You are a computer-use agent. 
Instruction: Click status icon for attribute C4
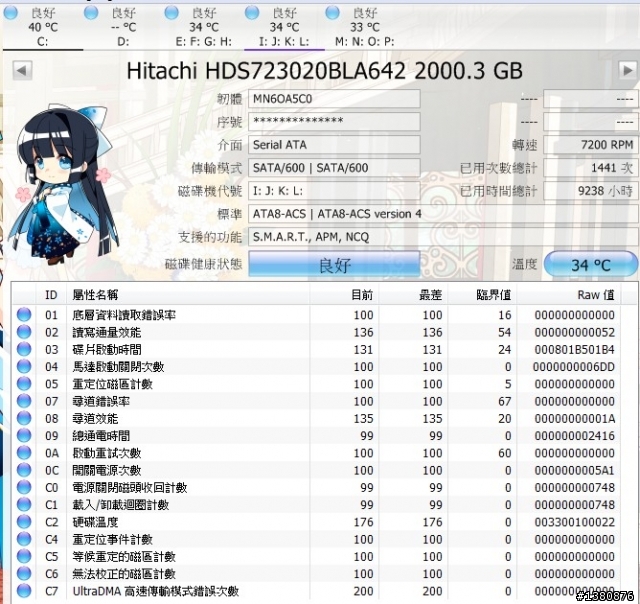(x=24, y=539)
